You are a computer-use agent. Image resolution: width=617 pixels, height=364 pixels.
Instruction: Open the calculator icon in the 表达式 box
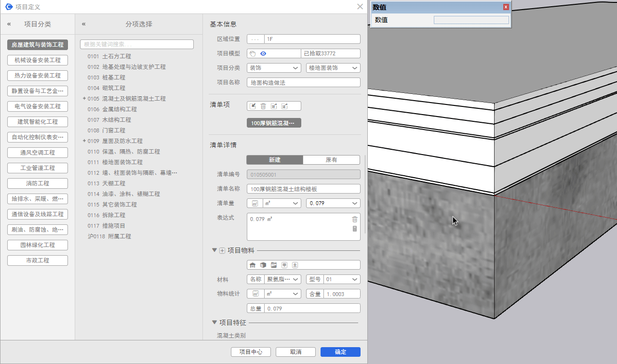[x=355, y=229]
